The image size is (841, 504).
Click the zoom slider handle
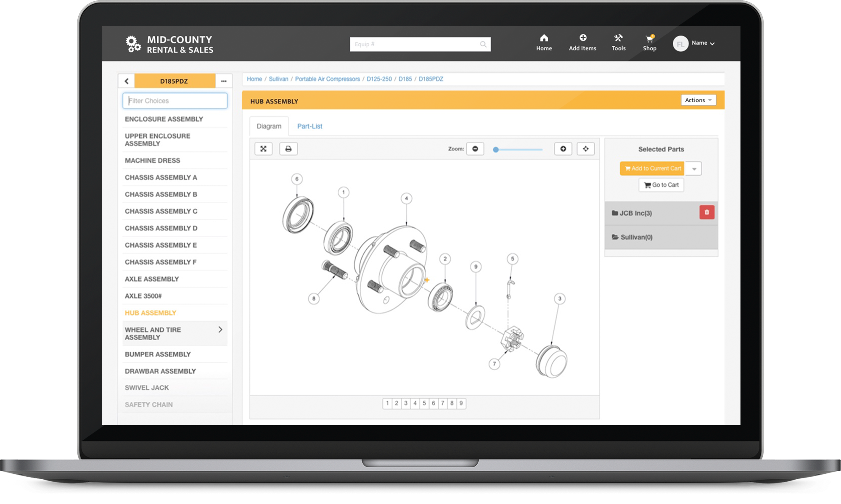(496, 150)
